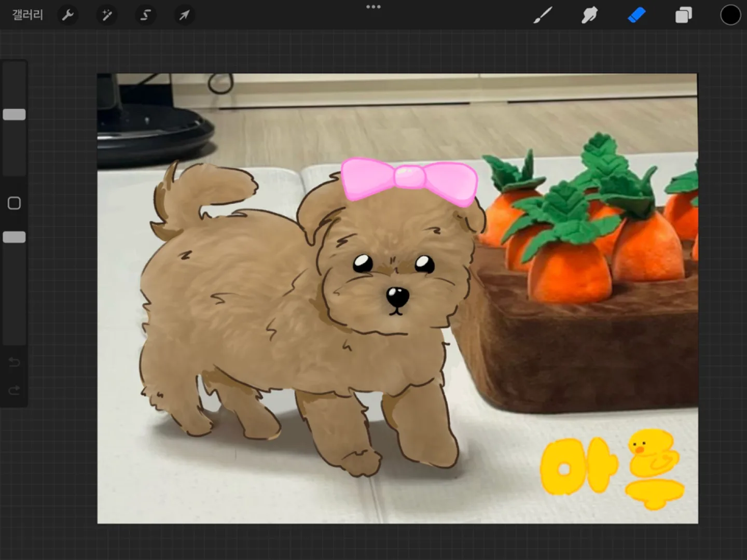Open the Actions wrench menu

[68, 15]
